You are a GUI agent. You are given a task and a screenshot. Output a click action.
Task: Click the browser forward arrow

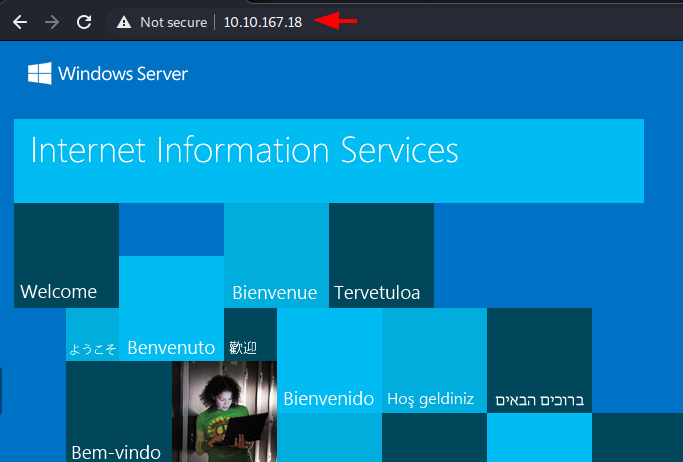click(x=52, y=22)
